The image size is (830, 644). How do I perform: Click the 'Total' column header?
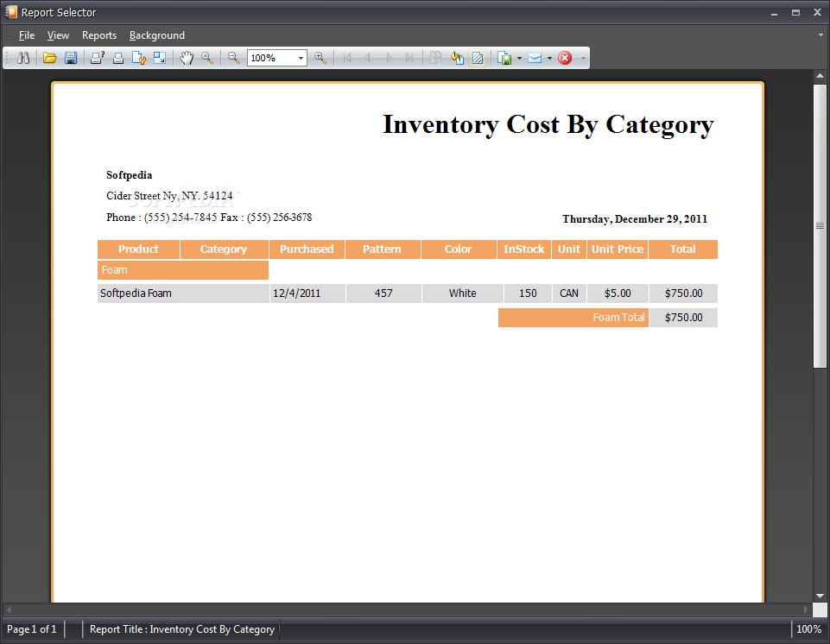[x=683, y=249]
